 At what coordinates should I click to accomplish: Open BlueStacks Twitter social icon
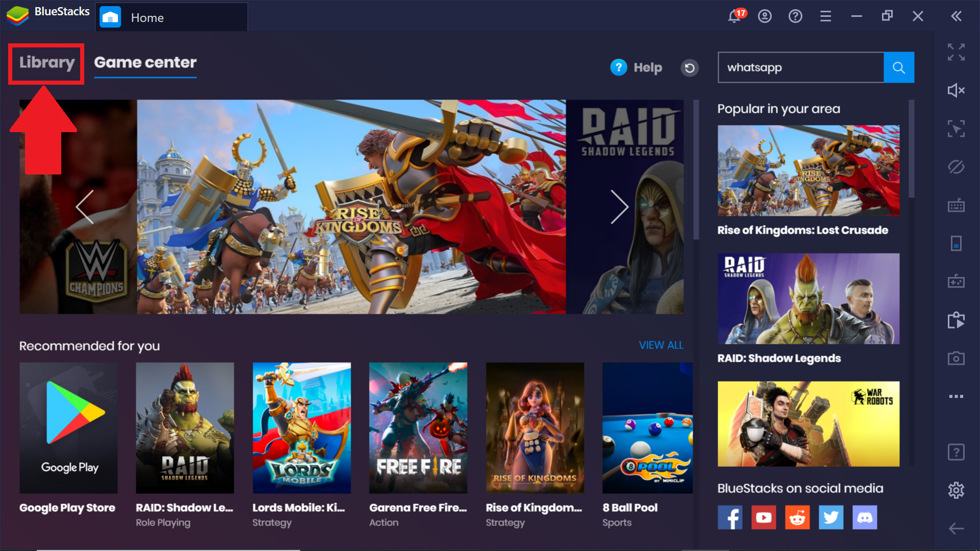click(x=831, y=517)
